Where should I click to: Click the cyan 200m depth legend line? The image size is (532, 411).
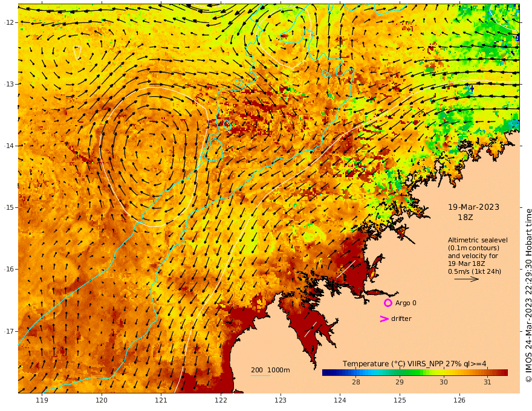point(261,375)
